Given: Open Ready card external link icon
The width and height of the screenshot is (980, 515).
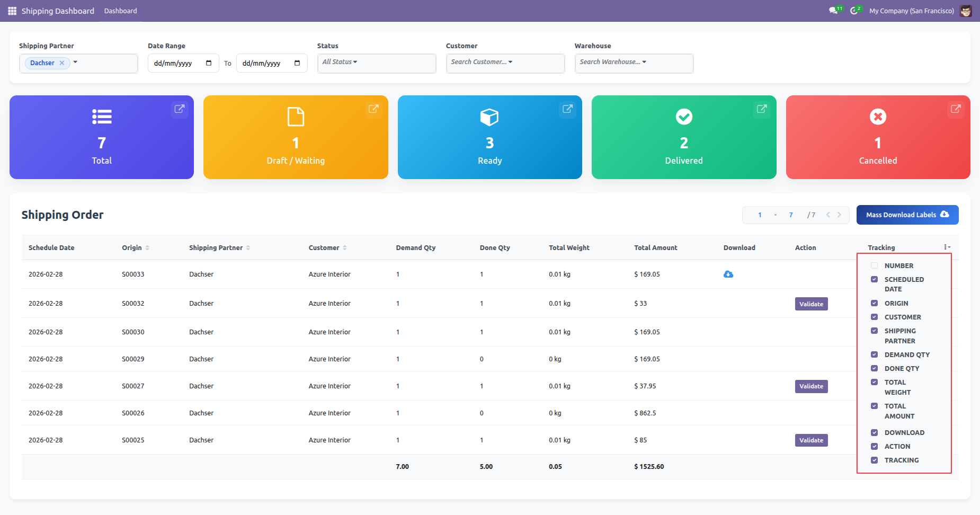Looking at the screenshot, I should [x=567, y=109].
